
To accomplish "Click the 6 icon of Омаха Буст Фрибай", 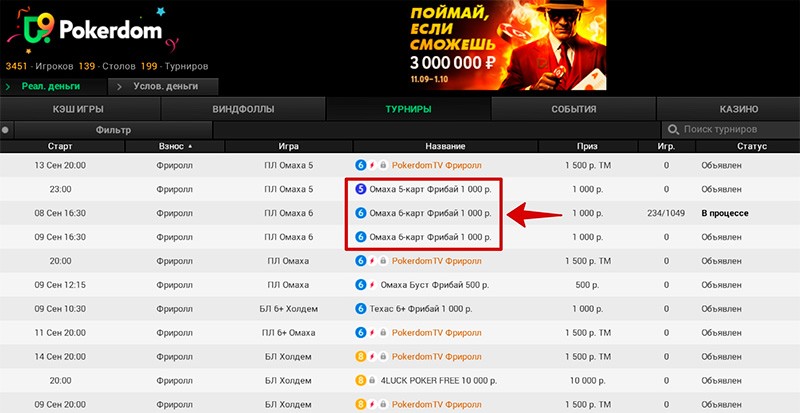I will 361,284.
